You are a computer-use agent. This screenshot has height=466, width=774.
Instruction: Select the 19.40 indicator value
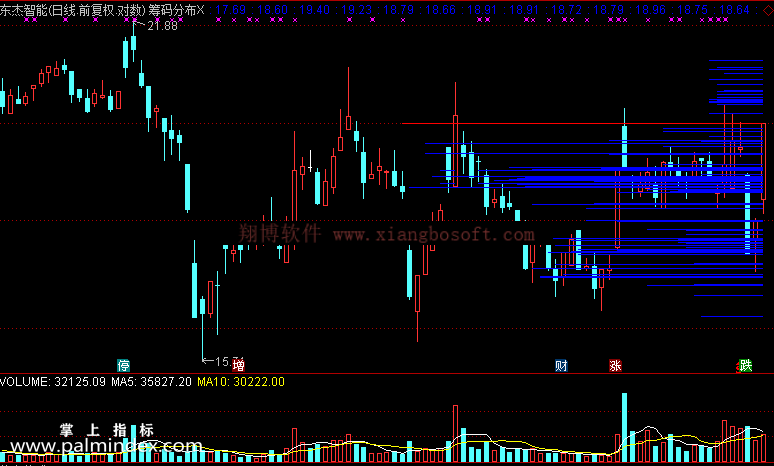315,10
